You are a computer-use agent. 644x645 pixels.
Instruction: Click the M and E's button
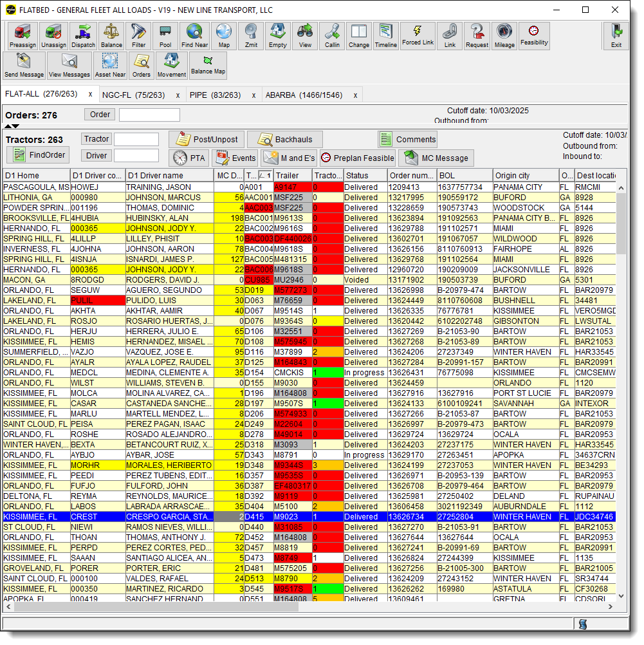point(289,158)
